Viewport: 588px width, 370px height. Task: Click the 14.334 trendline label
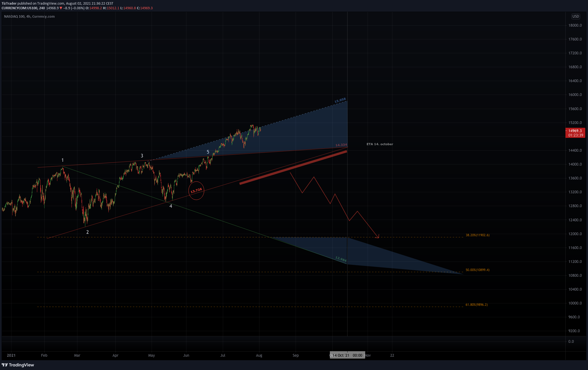(341, 145)
